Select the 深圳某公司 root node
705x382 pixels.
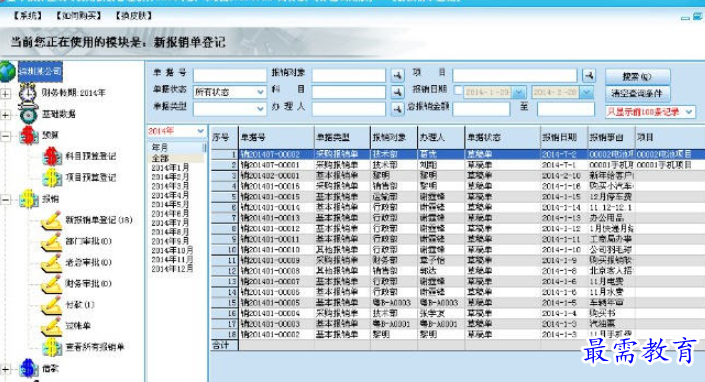[40, 71]
